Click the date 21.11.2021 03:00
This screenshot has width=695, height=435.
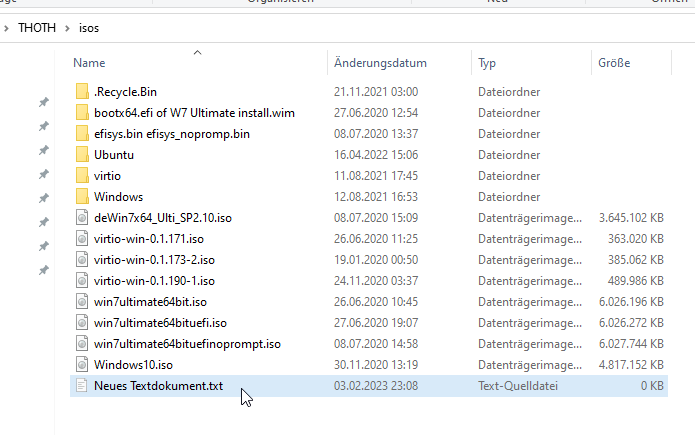tap(376, 92)
